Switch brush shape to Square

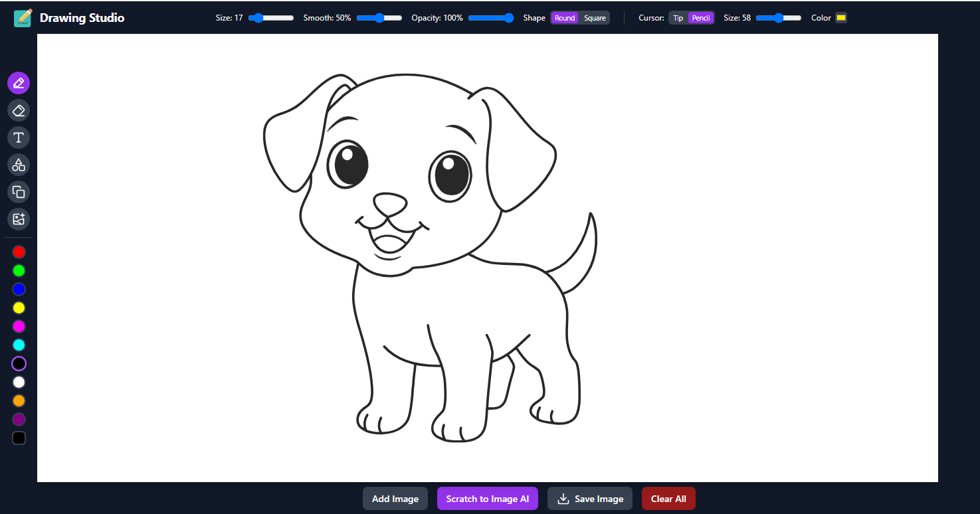[x=595, y=18]
